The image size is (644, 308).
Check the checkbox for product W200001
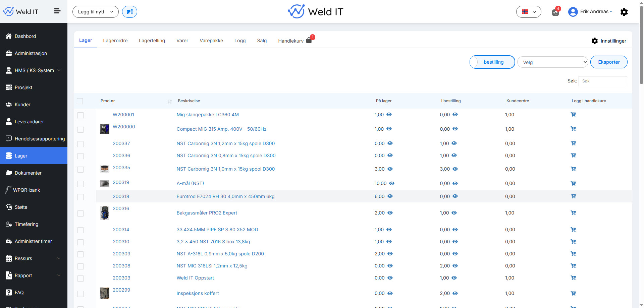80,115
